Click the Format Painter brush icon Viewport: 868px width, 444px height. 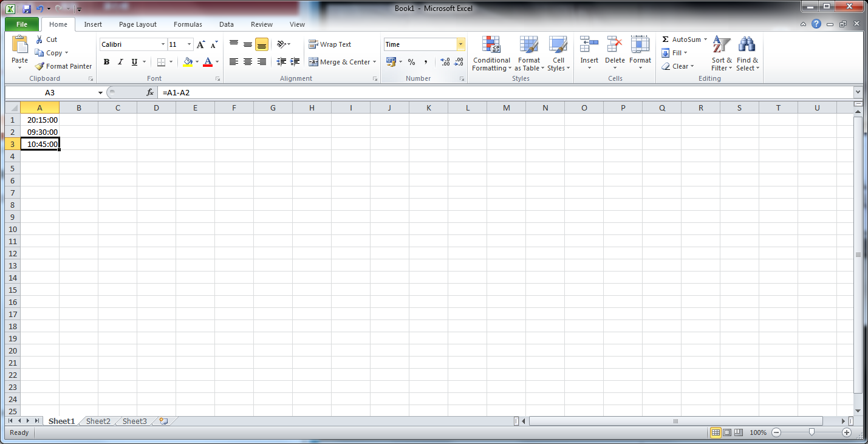pos(40,66)
